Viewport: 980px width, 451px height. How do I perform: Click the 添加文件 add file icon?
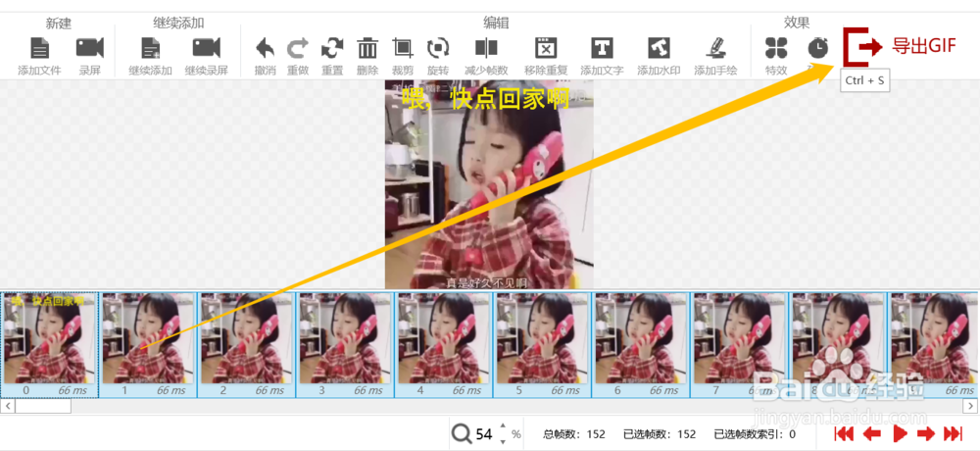pyautogui.click(x=39, y=48)
